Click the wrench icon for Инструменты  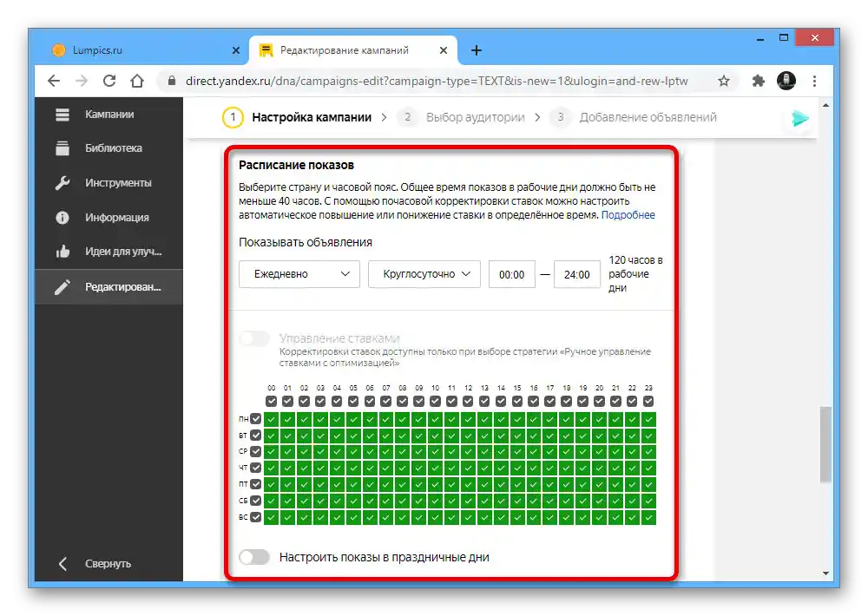click(62, 183)
